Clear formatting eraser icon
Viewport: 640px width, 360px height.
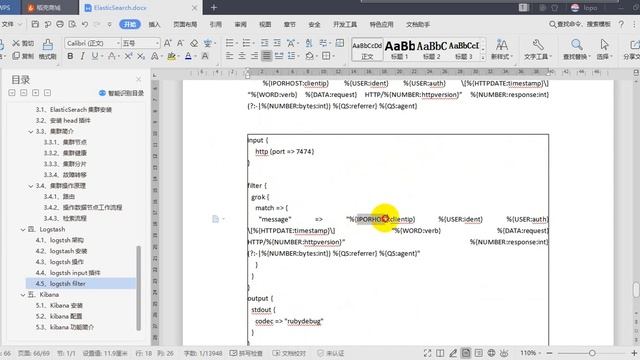click(x=194, y=43)
